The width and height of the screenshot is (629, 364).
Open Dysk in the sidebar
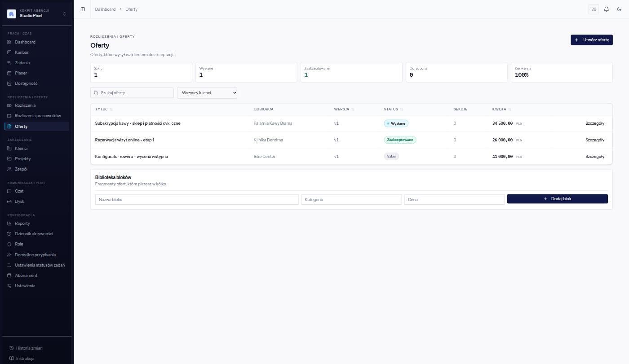pyautogui.click(x=37, y=202)
